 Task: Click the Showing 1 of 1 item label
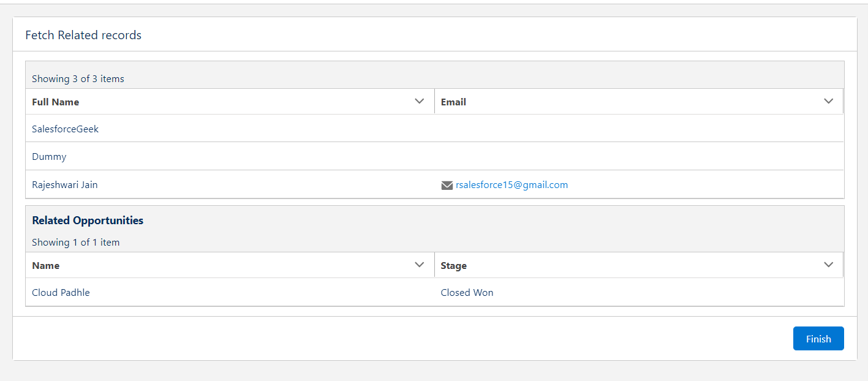(x=76, y=242)
